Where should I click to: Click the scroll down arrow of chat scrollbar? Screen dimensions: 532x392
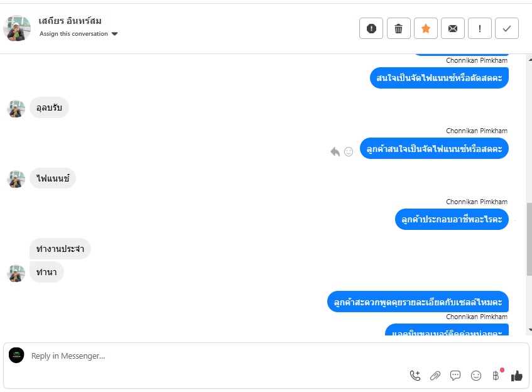click(x=530, y=330)
